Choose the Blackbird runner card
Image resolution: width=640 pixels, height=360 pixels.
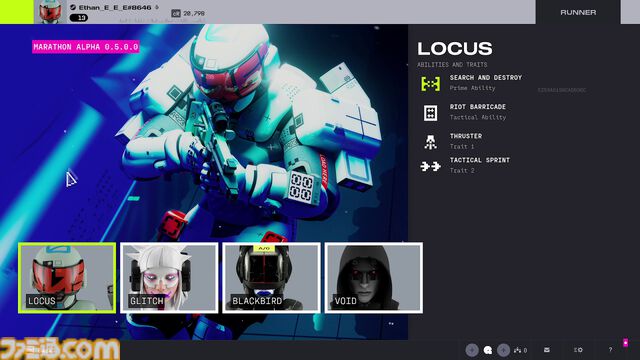[271, 278]
